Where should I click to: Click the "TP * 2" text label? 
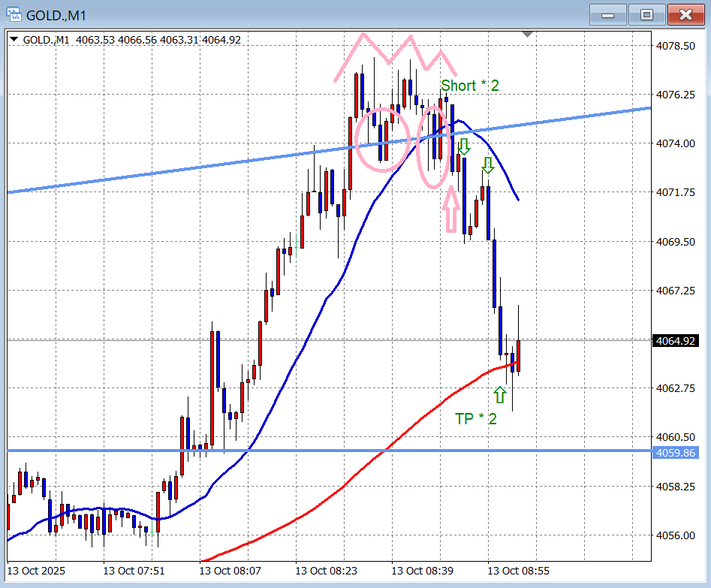(475, 419)
